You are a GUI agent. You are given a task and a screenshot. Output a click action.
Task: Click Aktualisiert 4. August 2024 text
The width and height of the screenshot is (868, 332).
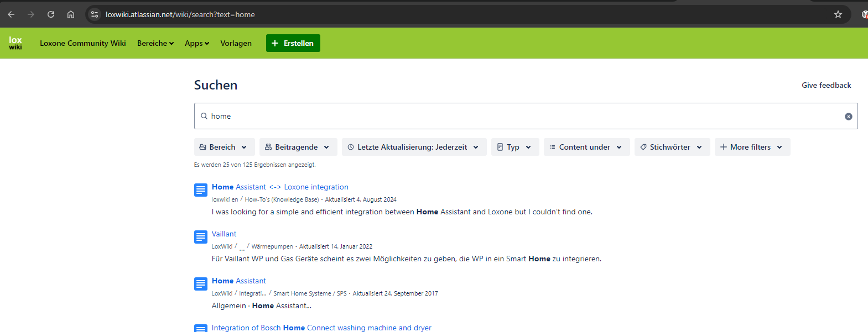(x=361, y=199)
